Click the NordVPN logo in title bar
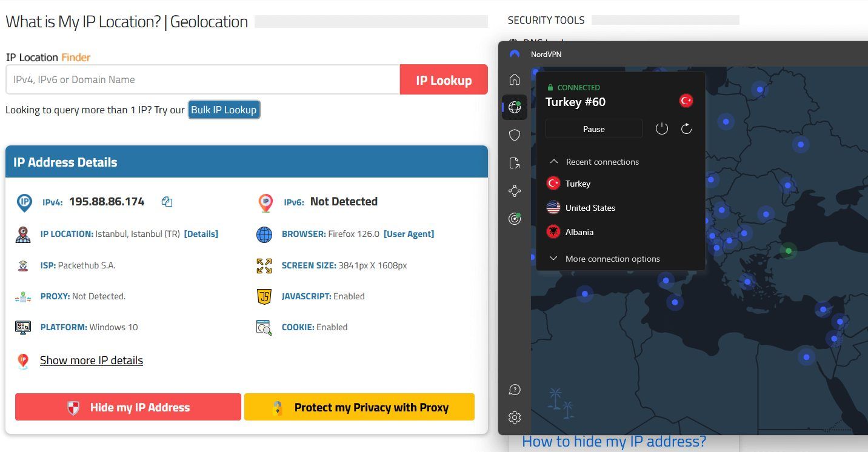The height and width of the screenshot is (452, 868). (515, 54)
